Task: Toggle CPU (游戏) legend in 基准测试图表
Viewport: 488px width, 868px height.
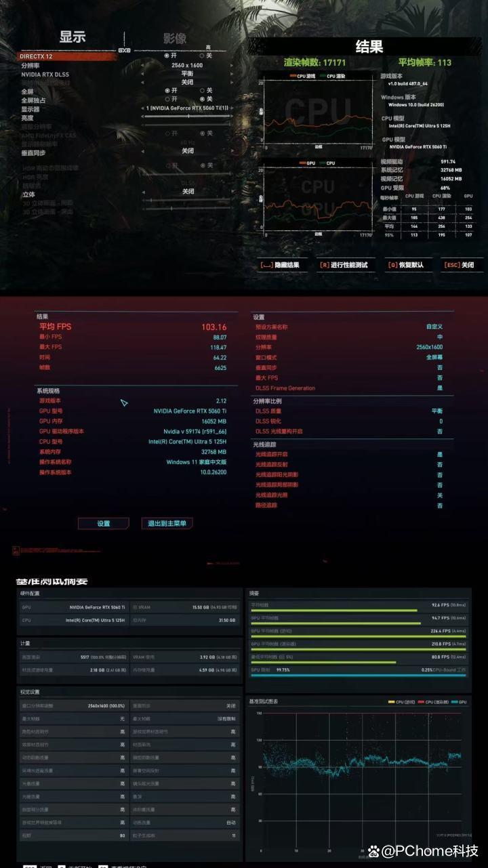Action: click(x=401, y=701)
